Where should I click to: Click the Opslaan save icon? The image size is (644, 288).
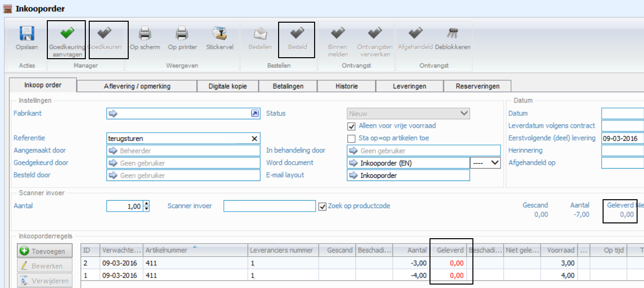pos(27,35)
